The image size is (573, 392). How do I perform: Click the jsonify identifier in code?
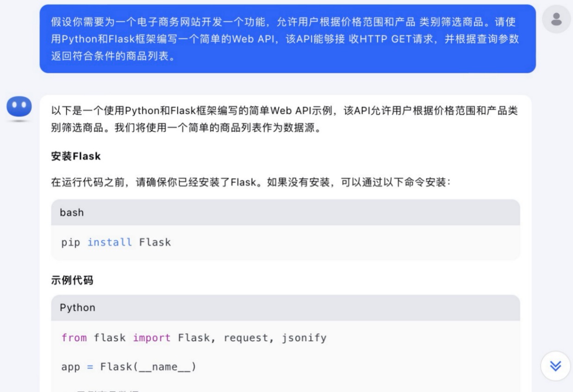pos(304,338)
